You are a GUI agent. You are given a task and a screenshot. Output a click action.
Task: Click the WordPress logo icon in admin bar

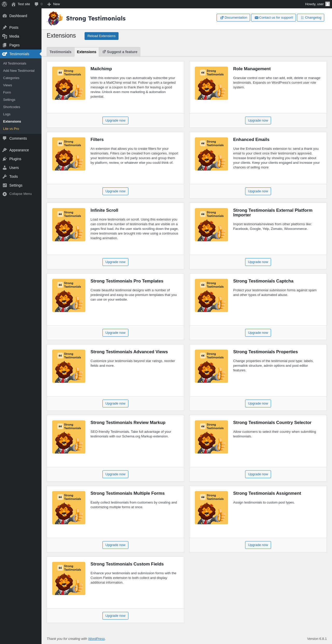(4, 4)
